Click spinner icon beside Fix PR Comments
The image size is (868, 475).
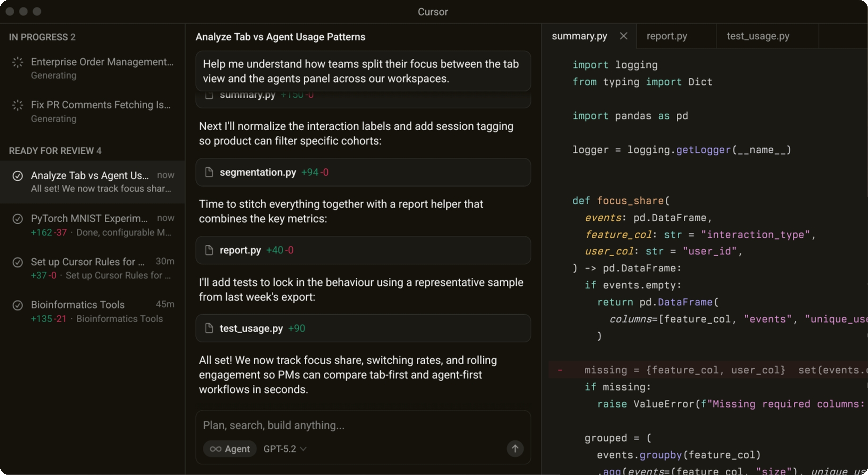[17, 105]
